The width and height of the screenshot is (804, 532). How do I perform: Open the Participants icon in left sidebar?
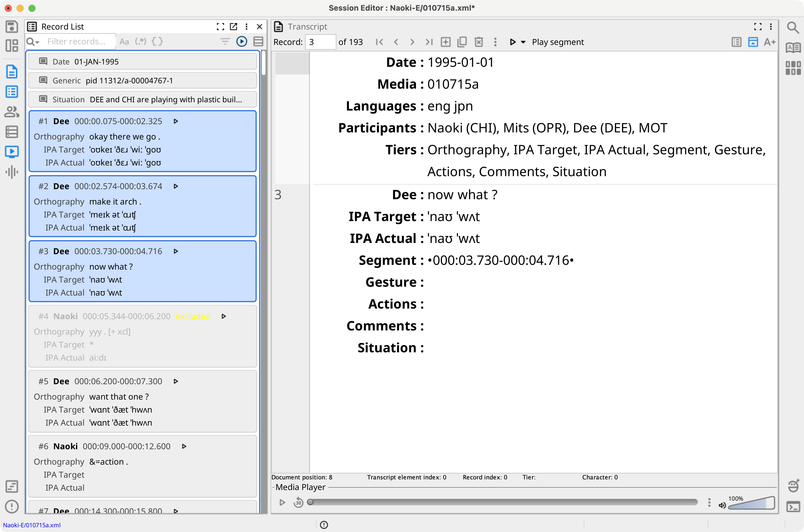point(12,112)
